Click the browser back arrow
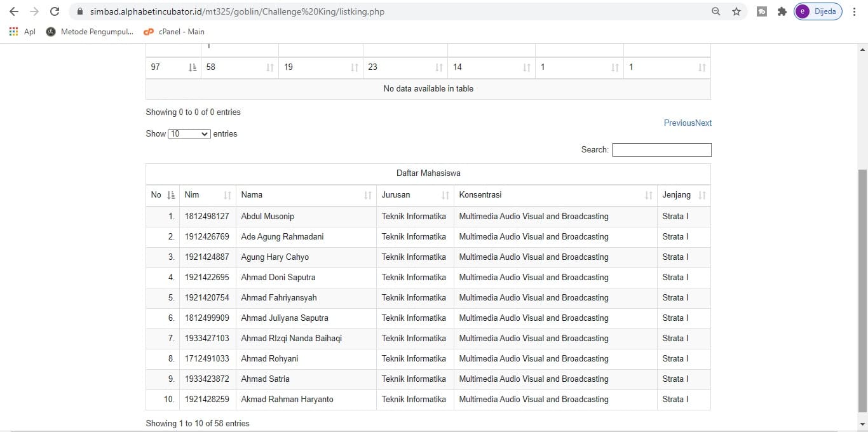Viewport: 868px width, 432px height. click(x=14, y=11)
